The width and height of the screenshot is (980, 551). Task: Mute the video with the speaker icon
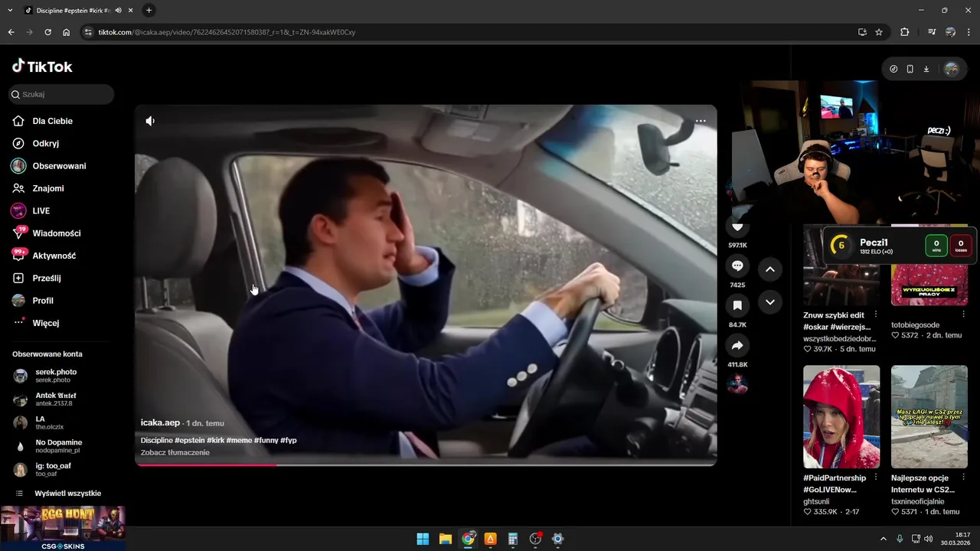(150, 121)
